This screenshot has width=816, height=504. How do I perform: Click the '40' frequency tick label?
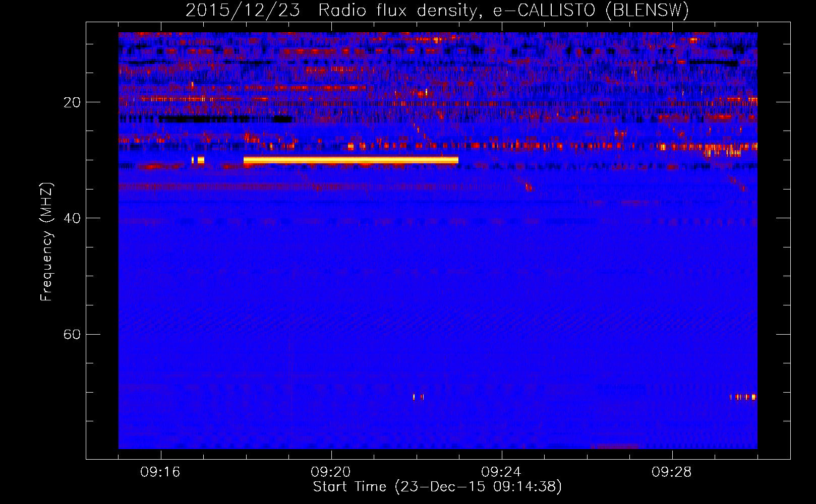(72, 219)
